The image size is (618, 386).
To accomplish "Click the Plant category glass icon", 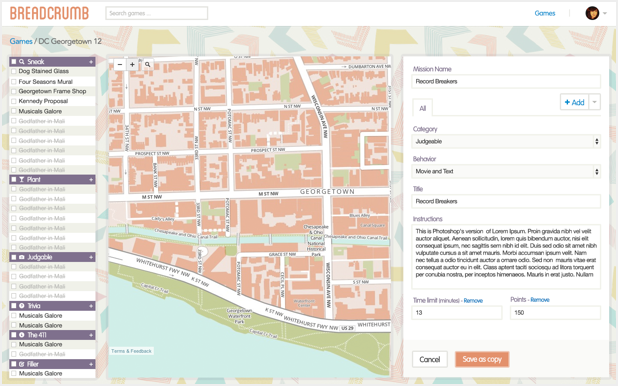I will click(x=22, y=179).
